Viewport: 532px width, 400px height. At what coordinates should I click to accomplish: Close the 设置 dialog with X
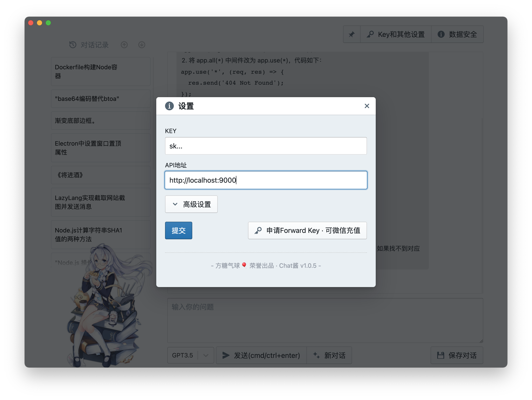coord(367,106)
